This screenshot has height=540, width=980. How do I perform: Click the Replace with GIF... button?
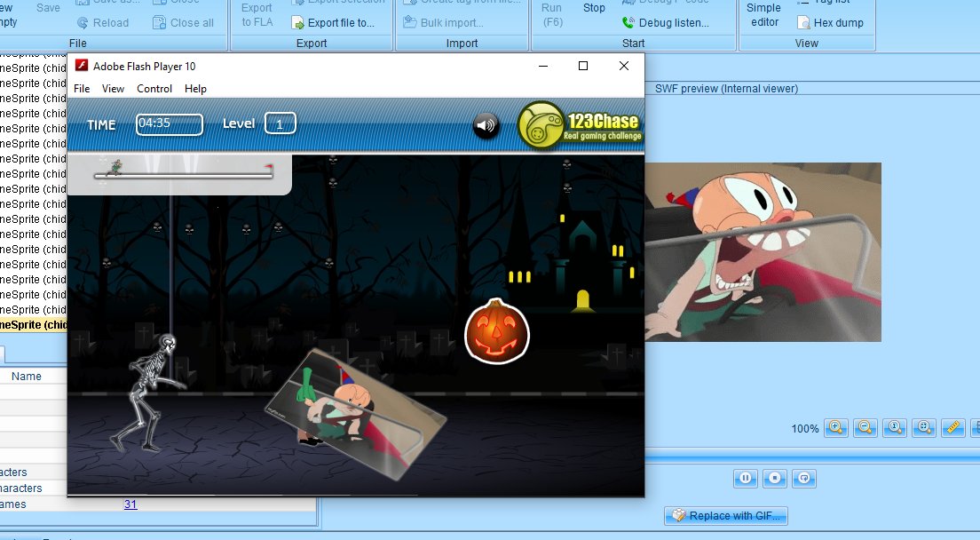pos(725,516)
